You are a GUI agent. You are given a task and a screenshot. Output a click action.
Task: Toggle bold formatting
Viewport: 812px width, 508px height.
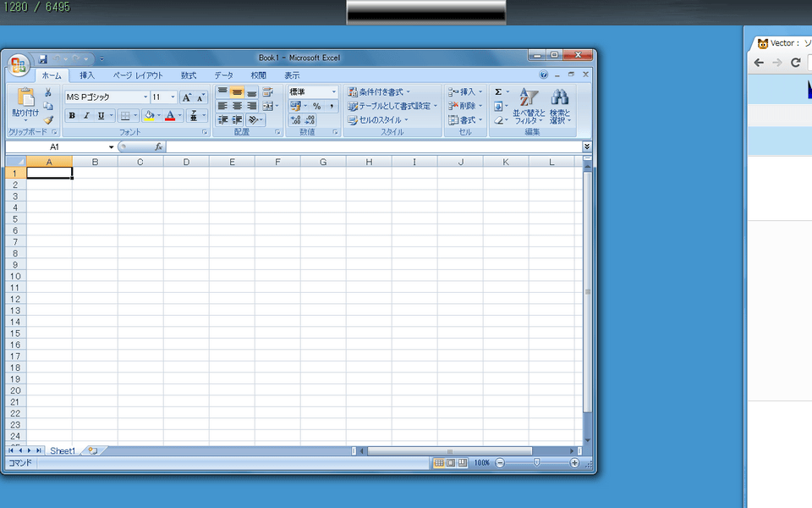tap(72, 116)
